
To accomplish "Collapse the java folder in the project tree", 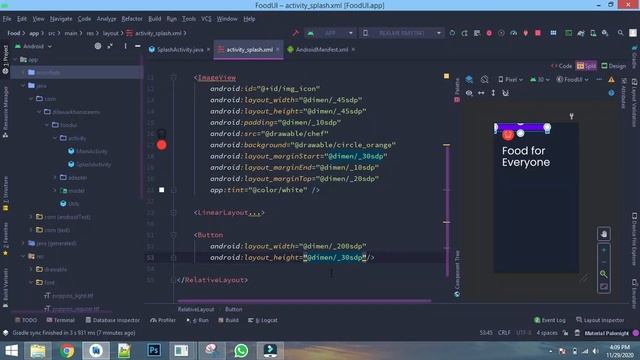I will [23, 86].
